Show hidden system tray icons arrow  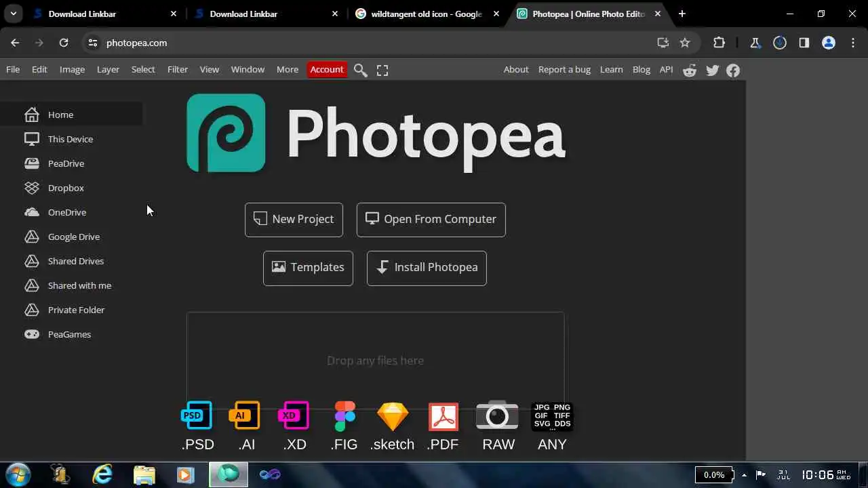pyautogui.click(x=744, y=475)
